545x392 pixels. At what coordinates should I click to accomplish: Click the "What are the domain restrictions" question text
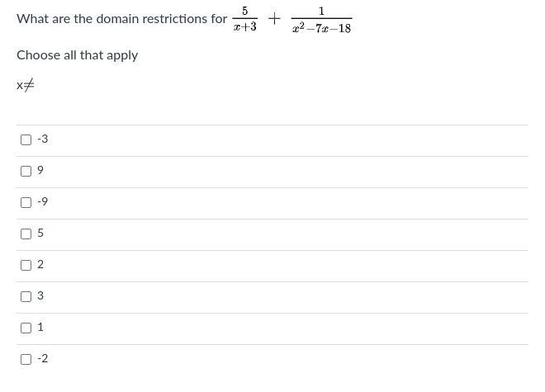coord(121,19)
